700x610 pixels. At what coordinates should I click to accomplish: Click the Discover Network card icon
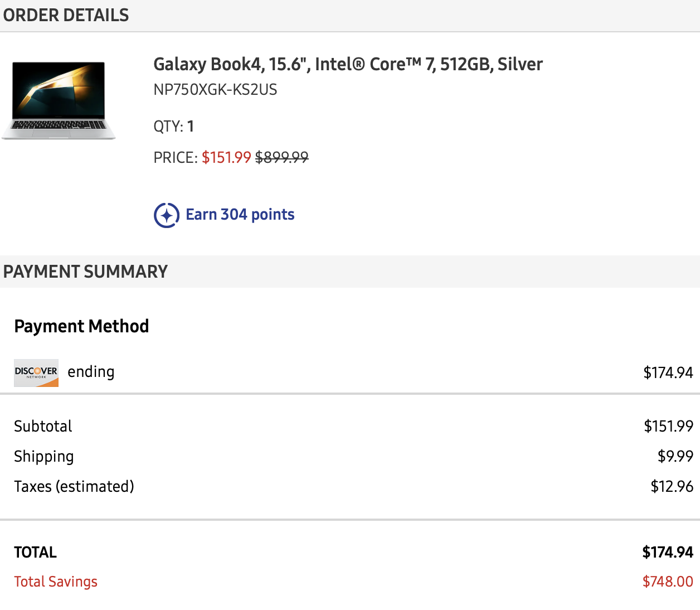tap(36, 372)
